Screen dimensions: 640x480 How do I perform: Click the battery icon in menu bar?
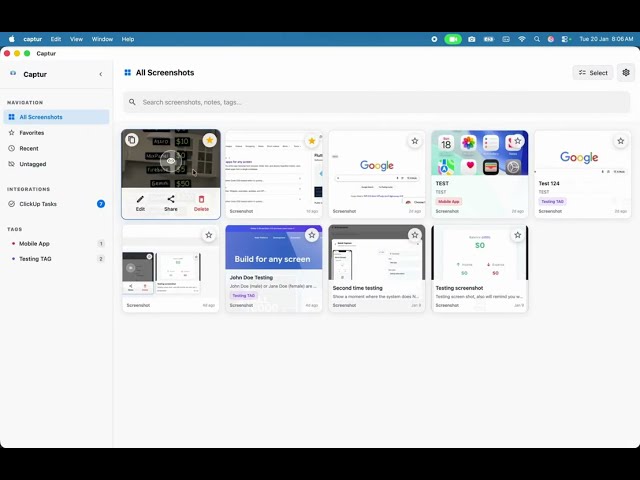point(489,39)
